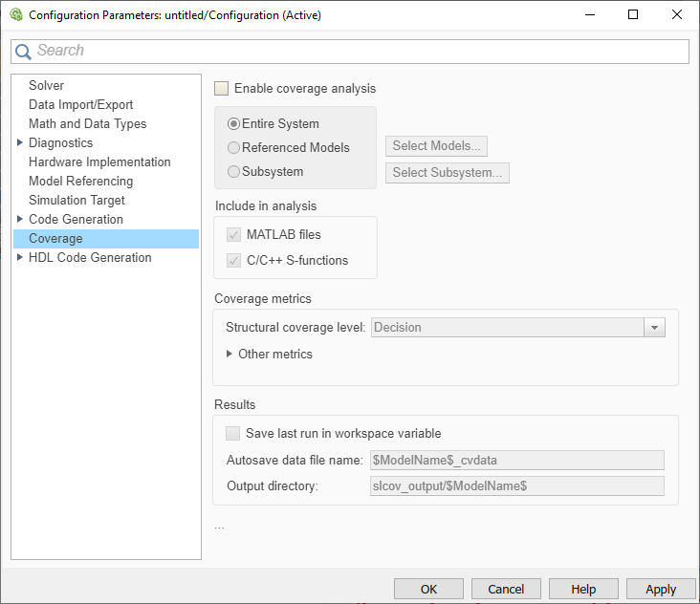700x604 pixels.
Task: Click the Help button
Action: (x=583, y=589)
